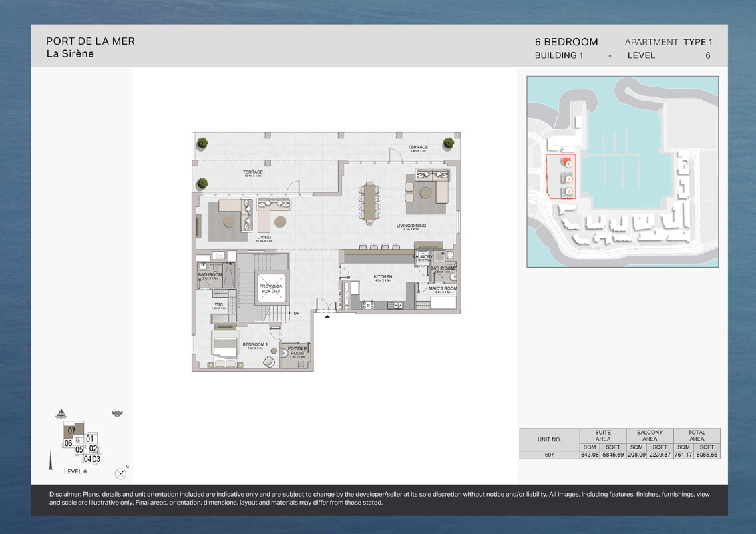756x534 pixels.
Task: Select the Burj Khalifa landmark icon
Action: (x=51, y=459)
